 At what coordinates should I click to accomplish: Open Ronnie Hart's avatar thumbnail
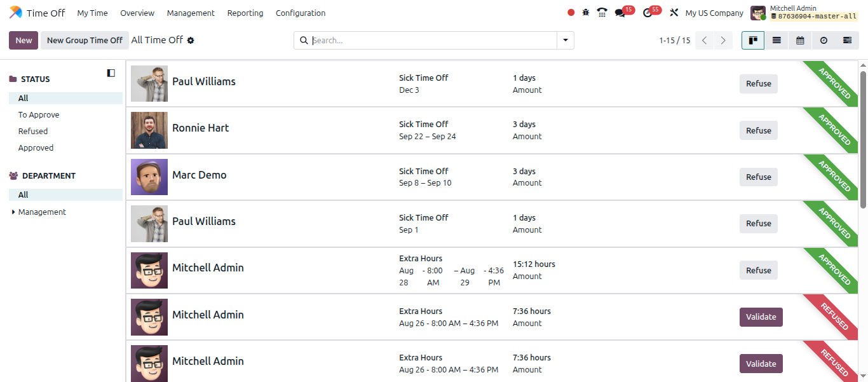click(149, 130)
